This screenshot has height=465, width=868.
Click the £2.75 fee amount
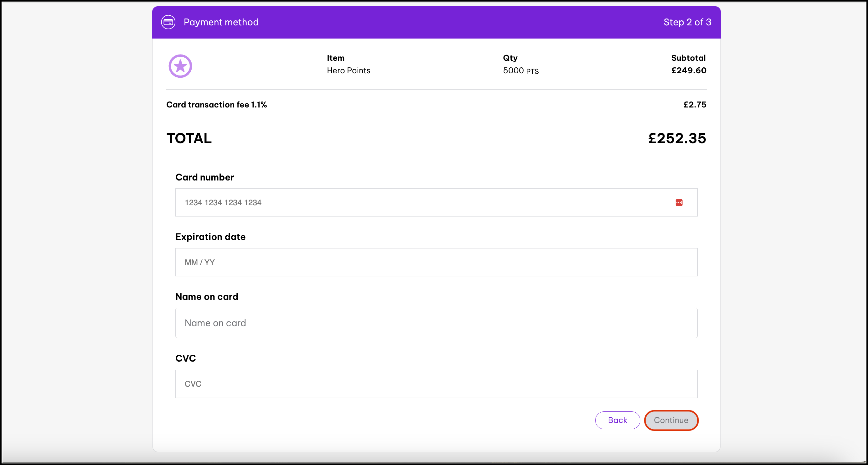(695, 105)
